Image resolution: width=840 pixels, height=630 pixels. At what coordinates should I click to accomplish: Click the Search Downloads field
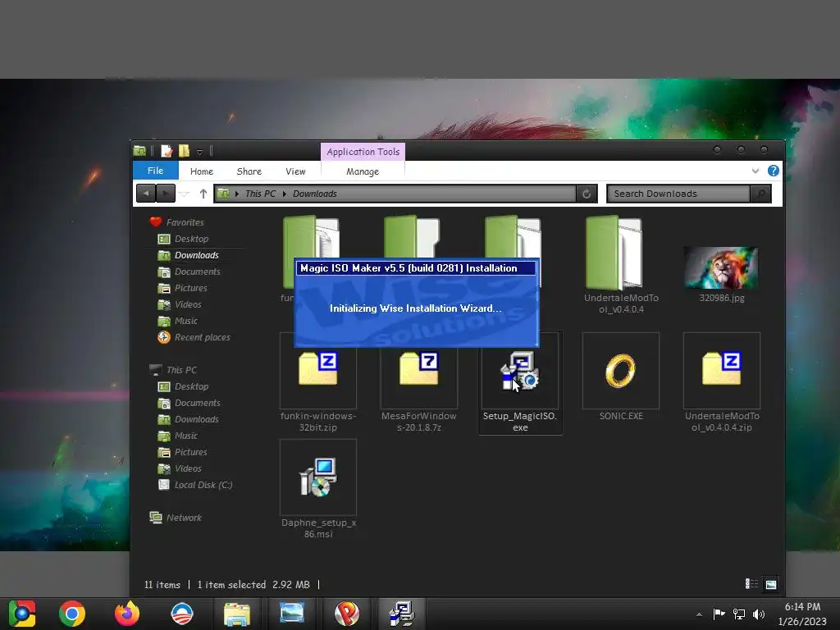[x=678, y=194]
